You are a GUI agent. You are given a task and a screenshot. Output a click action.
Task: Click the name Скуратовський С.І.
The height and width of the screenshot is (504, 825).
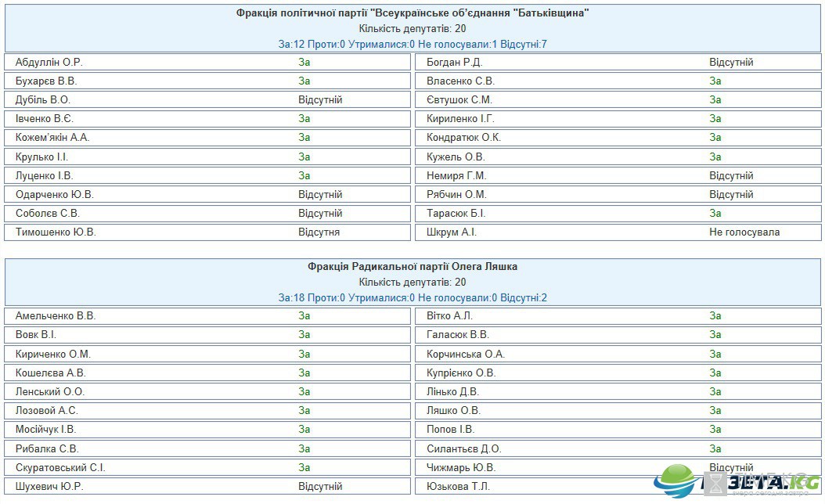60,468
